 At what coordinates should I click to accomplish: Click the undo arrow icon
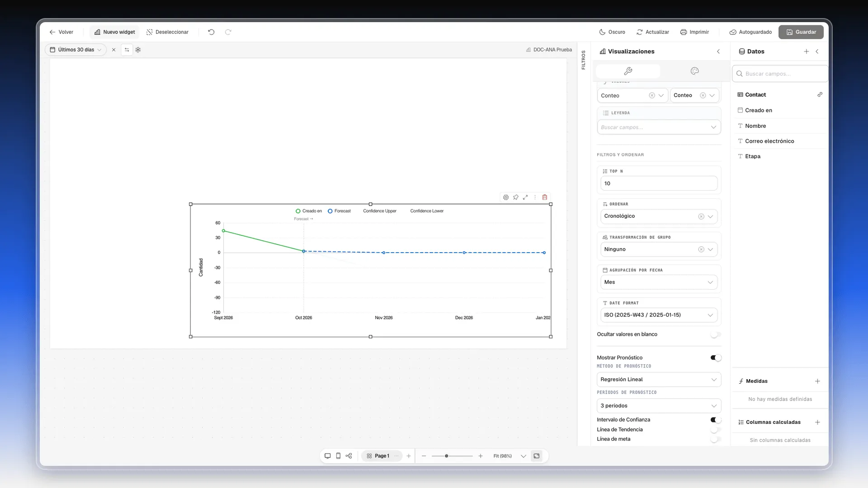coord(211,32)
